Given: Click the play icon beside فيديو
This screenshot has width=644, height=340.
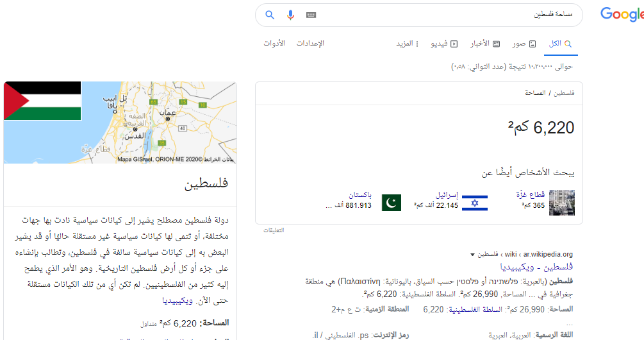Looking at the screenshot, I should pyautogui.click(x=454, y=44).
